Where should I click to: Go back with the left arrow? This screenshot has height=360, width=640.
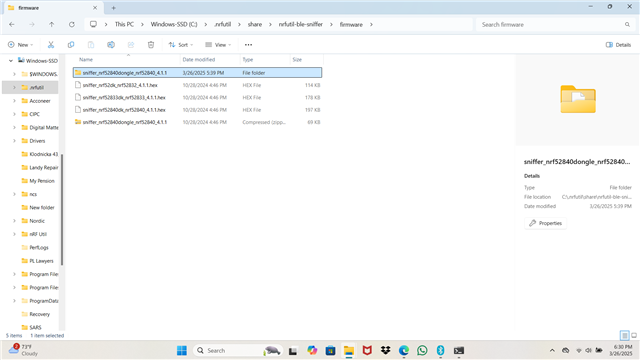tap(12, 24)
